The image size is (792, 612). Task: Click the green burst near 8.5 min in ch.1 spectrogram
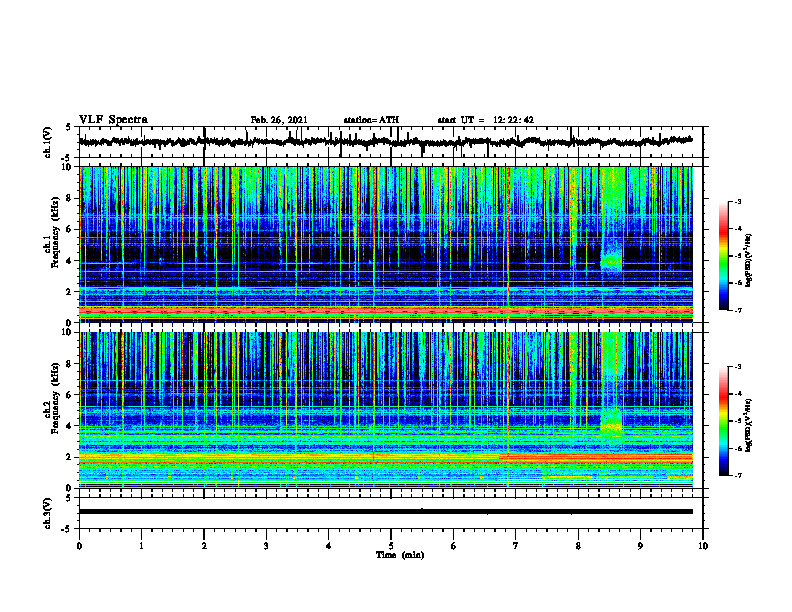[612, 261]
